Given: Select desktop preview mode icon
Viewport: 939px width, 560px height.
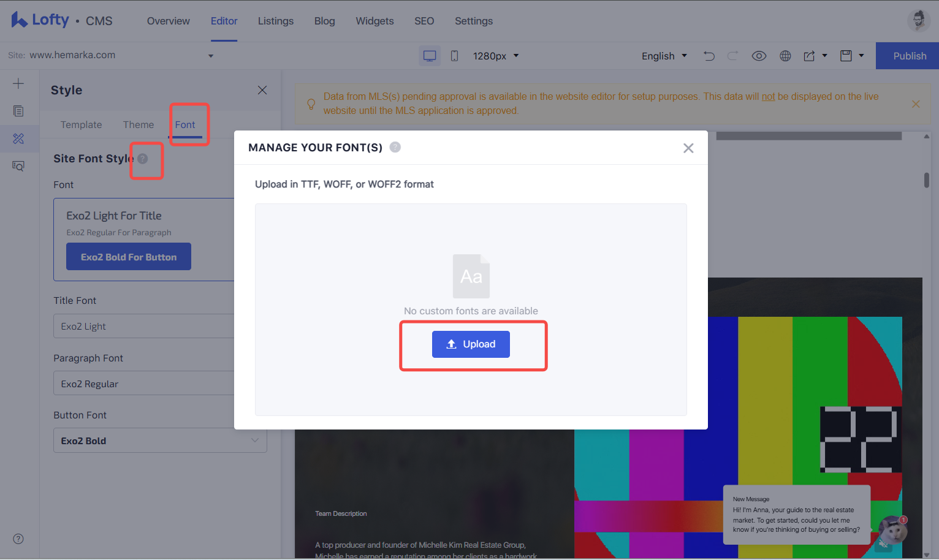Looking at the screenshot, I should coord(430,56).
